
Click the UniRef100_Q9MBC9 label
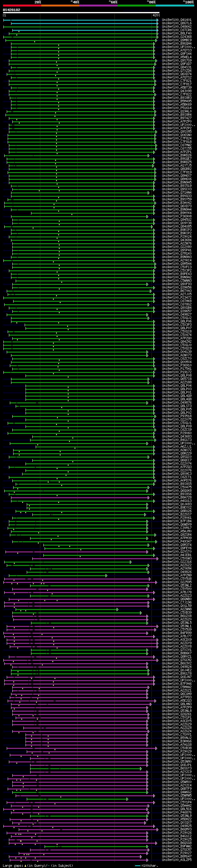tap(177, 40)
